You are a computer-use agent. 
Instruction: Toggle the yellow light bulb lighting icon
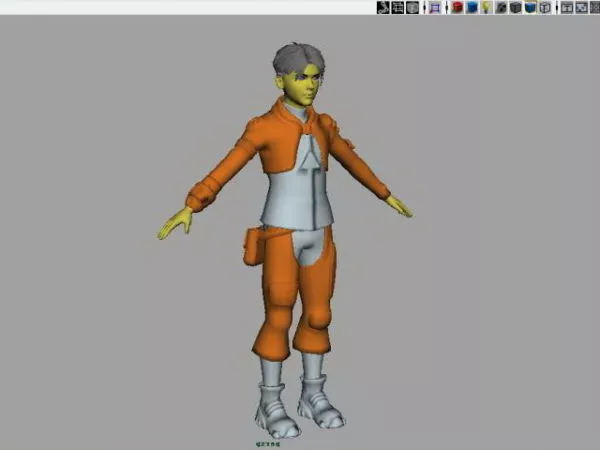click(486, 7)
